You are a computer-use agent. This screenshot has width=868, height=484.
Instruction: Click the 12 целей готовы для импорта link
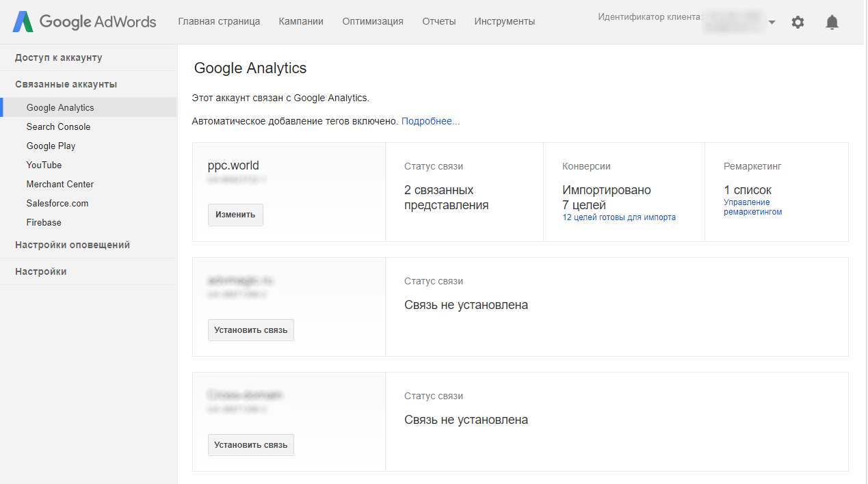point(619,217)
